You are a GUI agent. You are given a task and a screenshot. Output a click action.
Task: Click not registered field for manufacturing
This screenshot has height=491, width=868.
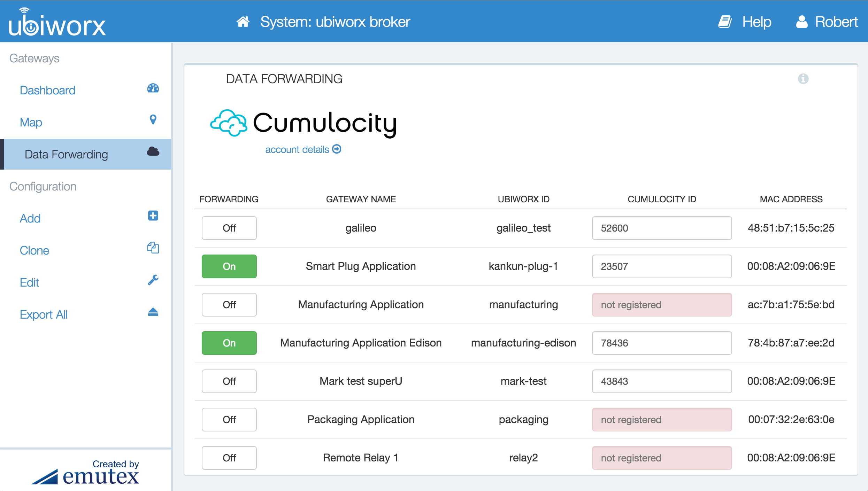pyautogui.click(x=662, y=305)
